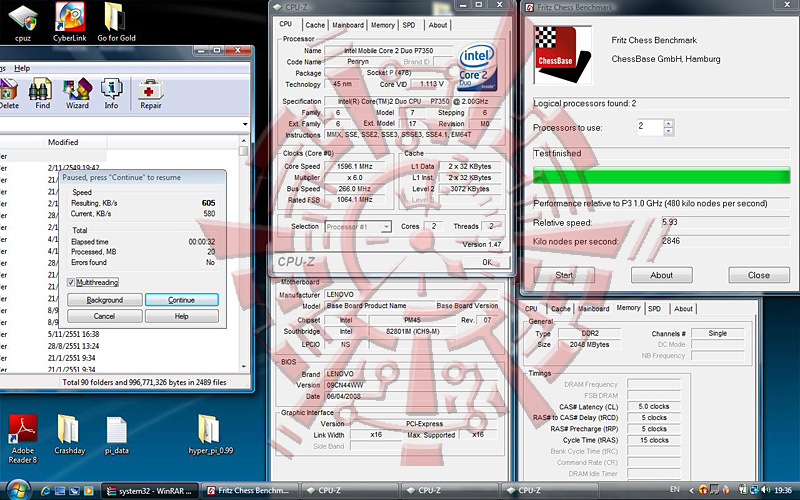This screenshot has height=500, width=800.
Task: Launch Internet Explorer from Quick Launch
Action: coord(45,491)
